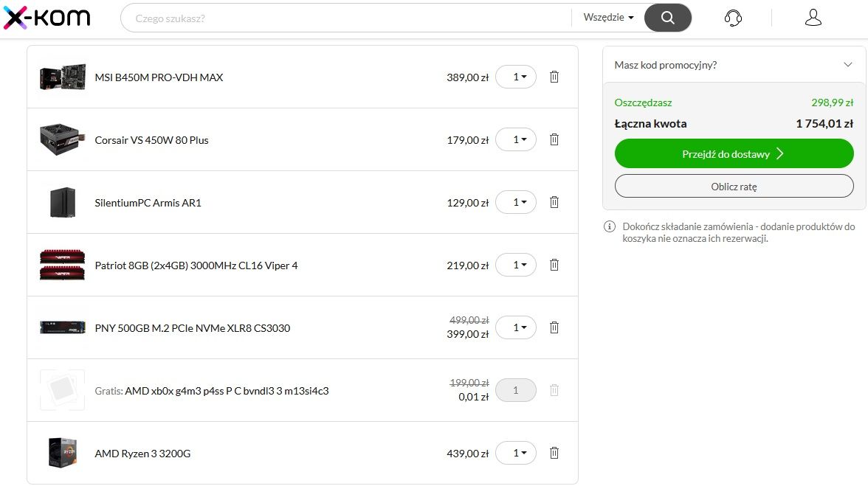
Task: Open Patriot 8GB 3000MHz Viper 4 link
Action: click(196, 265)
